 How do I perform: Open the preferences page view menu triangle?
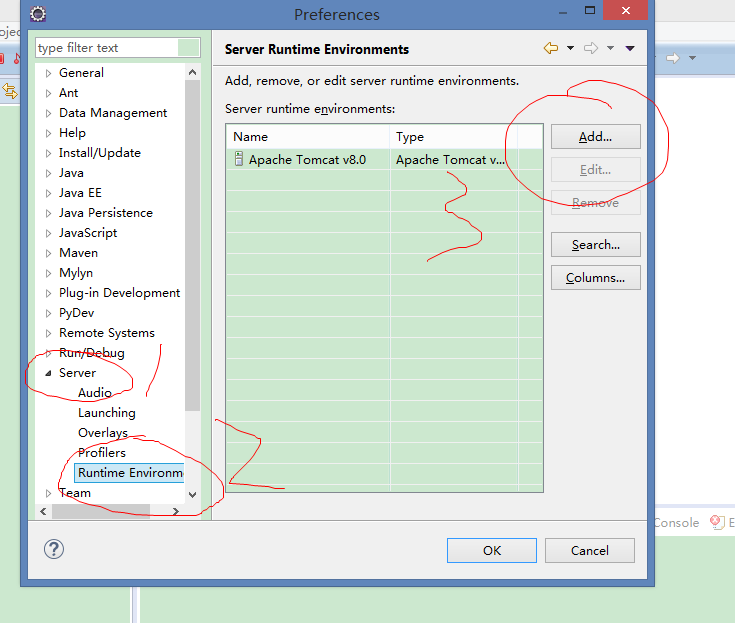click(x=630, y=48)
